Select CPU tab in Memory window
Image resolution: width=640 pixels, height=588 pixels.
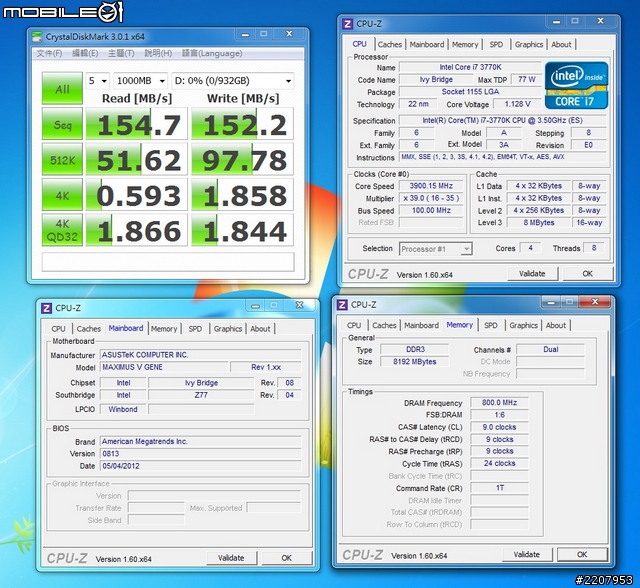pyautogui.click(x=354, y=325)
